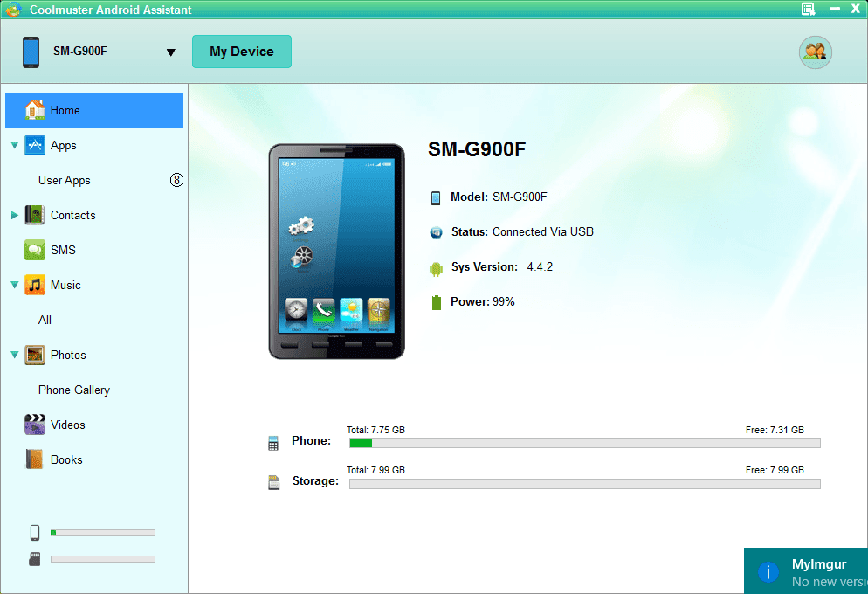Screen dimensions: 868x594
Task: Click the 'Total: 7.75 GB' label
Action: point(375,430)
